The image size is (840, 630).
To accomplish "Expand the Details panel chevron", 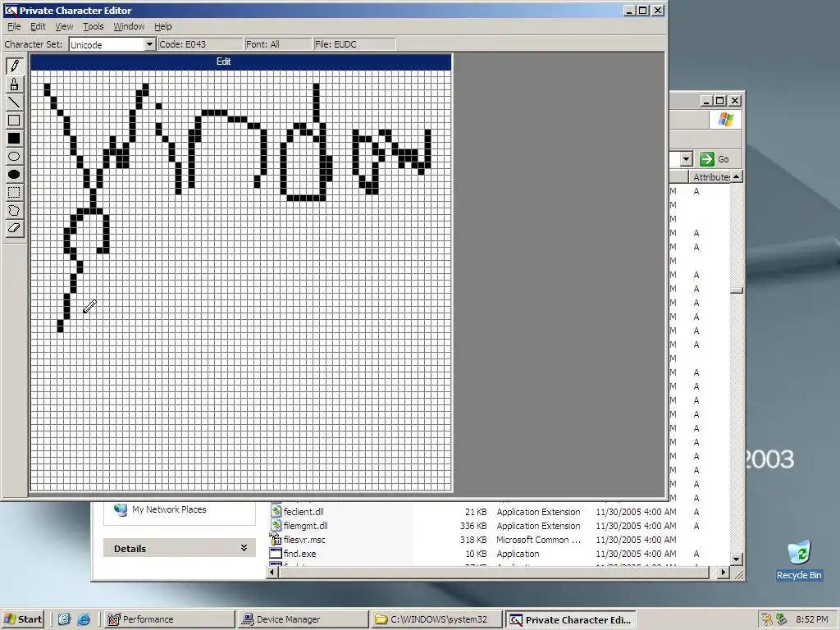I will 244,547.
